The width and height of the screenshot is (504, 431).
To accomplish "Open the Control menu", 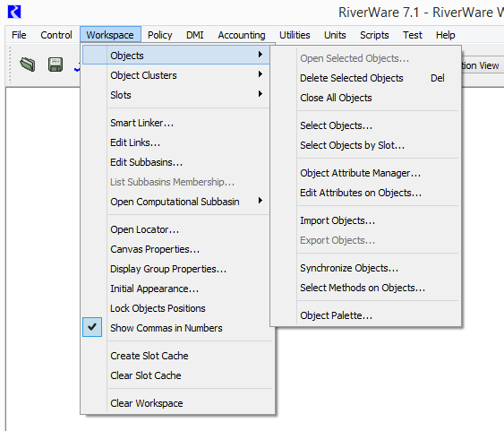I will [x=56, y=35].
